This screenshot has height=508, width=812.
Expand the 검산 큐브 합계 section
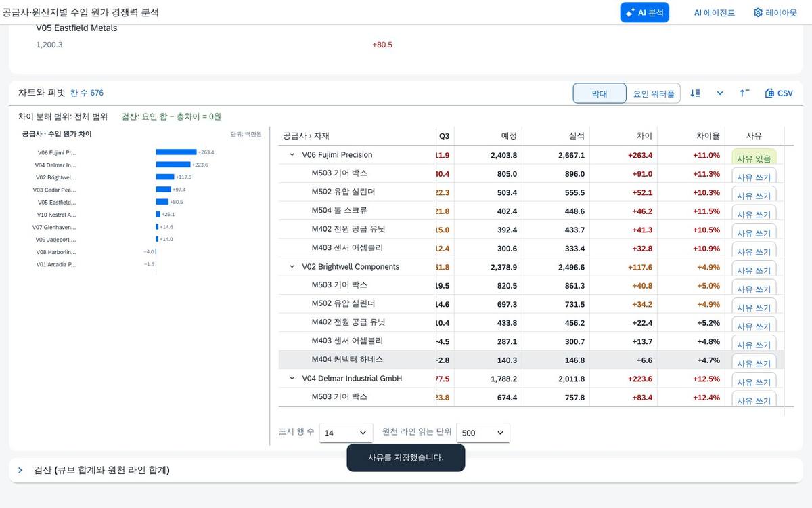(x=20, y=470)
